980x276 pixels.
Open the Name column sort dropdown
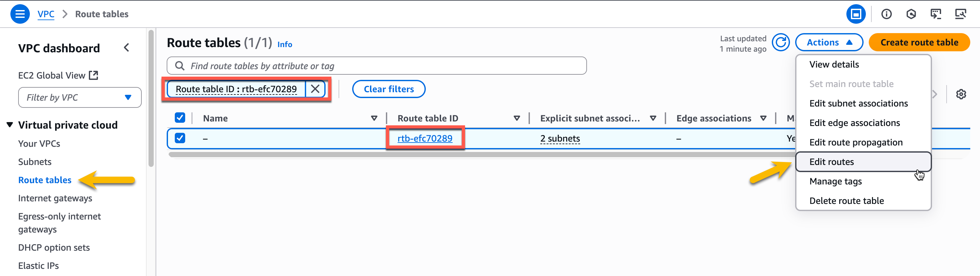[x=374, y=118]
